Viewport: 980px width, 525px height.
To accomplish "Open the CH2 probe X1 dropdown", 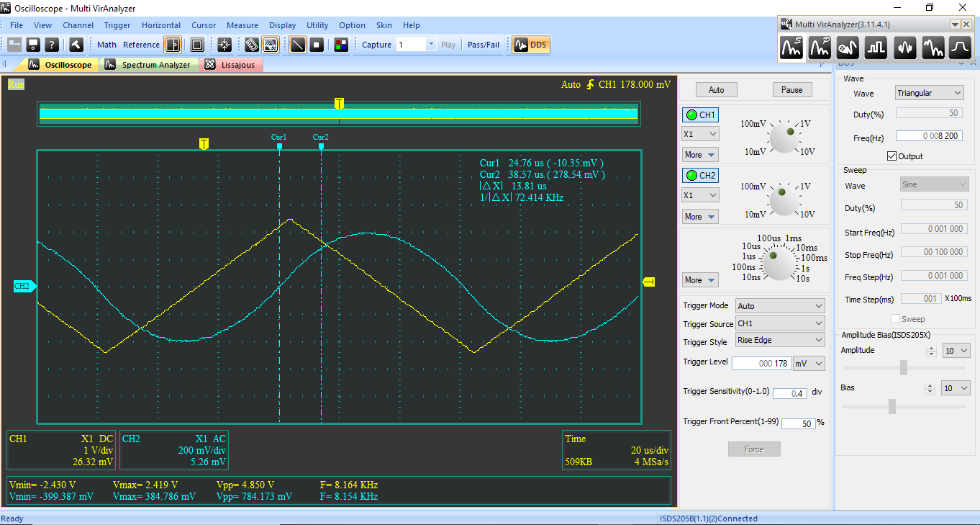I will [700, 195].
